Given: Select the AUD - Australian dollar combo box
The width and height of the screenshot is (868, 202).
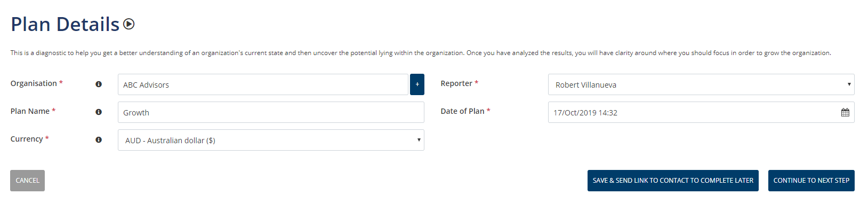Looking at the screenshot, I should click(x=271, y=140).
